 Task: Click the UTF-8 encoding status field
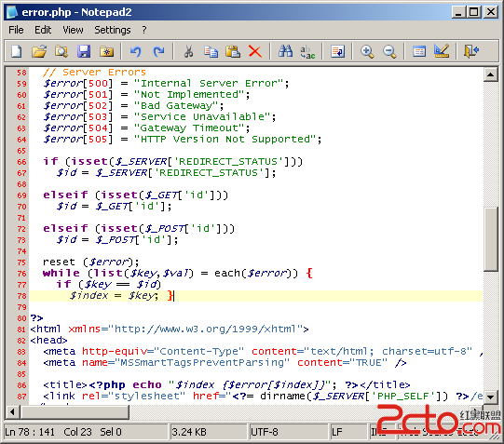pyautogui.click(x=287, y=432)
